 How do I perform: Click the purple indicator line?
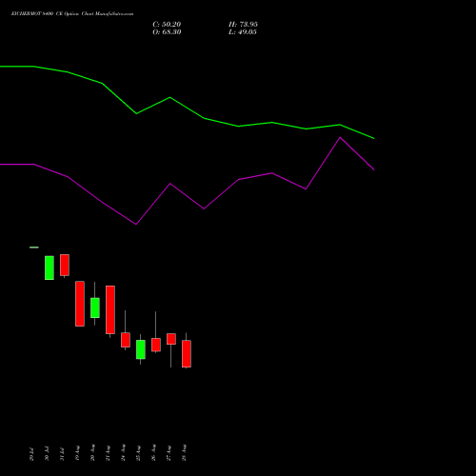[x=204, y=208]
